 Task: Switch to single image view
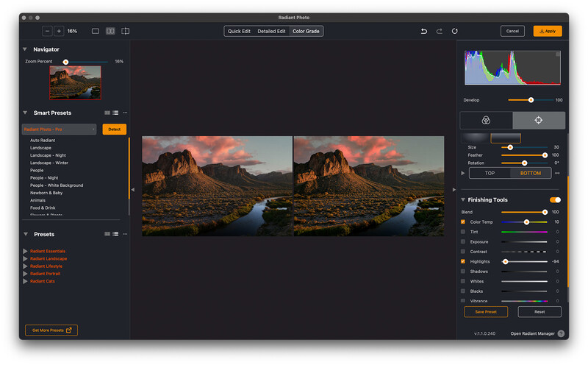pyautogui.click(x=96, y=31)
